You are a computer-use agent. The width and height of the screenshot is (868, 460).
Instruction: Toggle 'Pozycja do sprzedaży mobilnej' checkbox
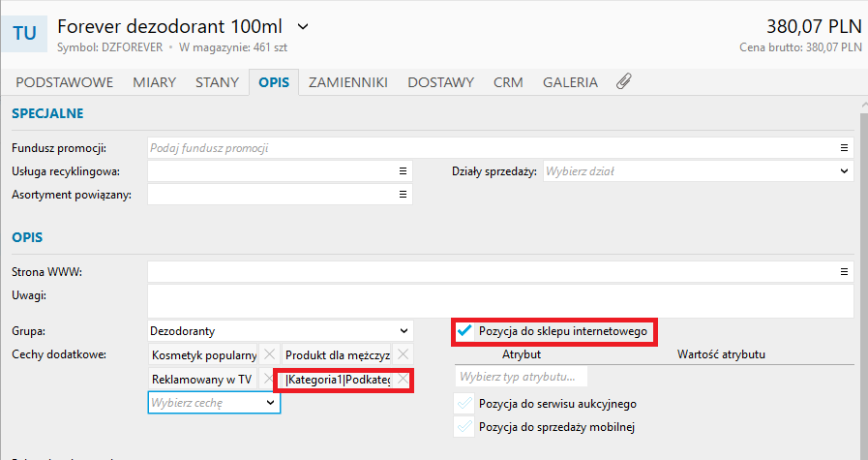pyautogui.click(x=465, y=427)
